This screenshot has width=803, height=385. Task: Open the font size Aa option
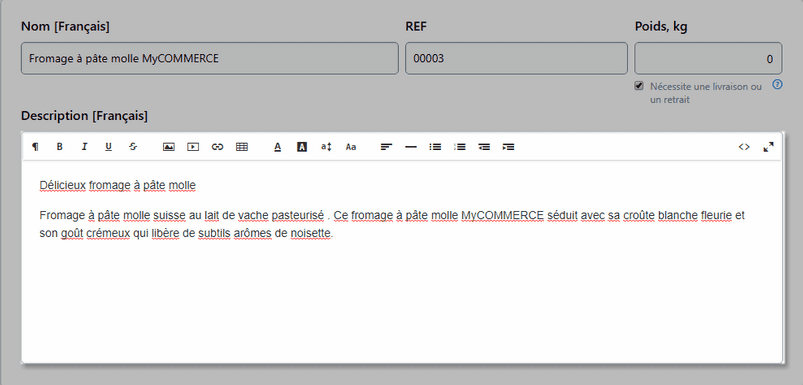click(351, 147)
